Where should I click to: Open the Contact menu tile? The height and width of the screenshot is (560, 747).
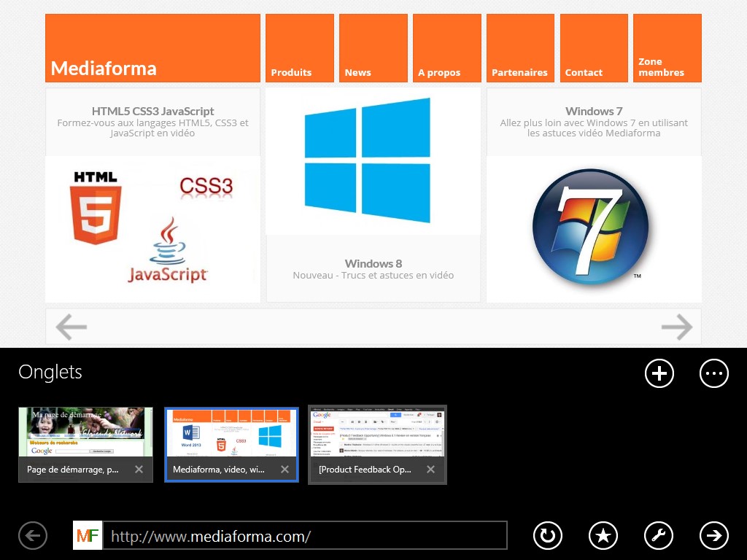click(x=594, y=48)
